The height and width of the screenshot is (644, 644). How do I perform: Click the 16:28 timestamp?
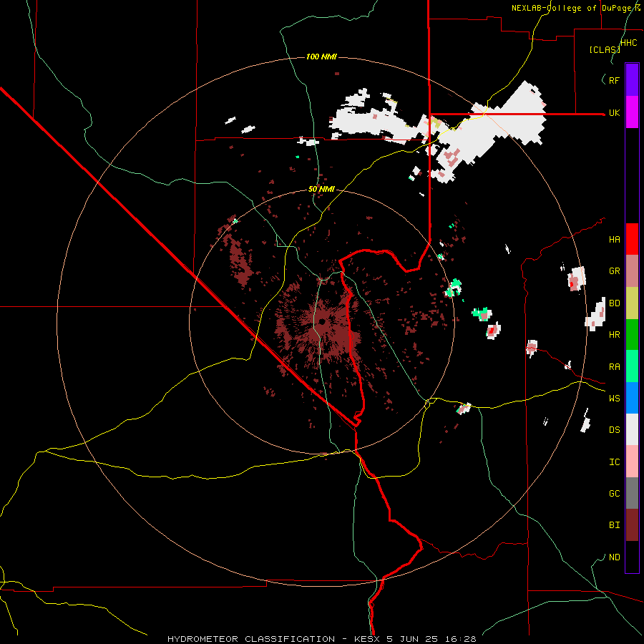462,639
